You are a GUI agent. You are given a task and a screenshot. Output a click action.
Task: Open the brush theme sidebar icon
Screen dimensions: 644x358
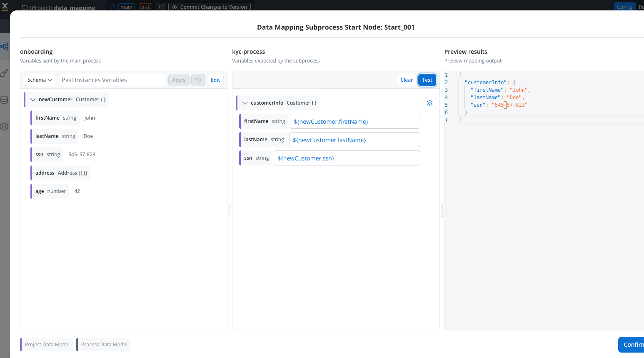click(x=5, y=73)
